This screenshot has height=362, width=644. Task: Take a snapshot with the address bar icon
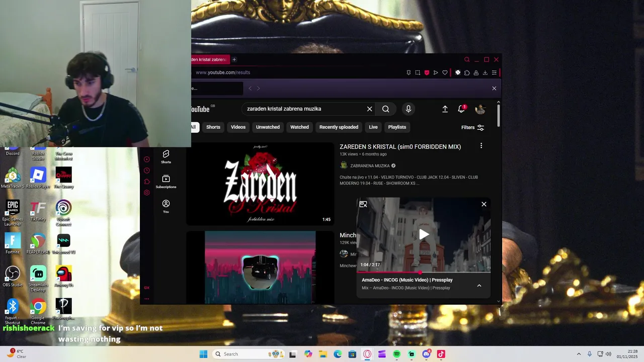pos(418,72)
